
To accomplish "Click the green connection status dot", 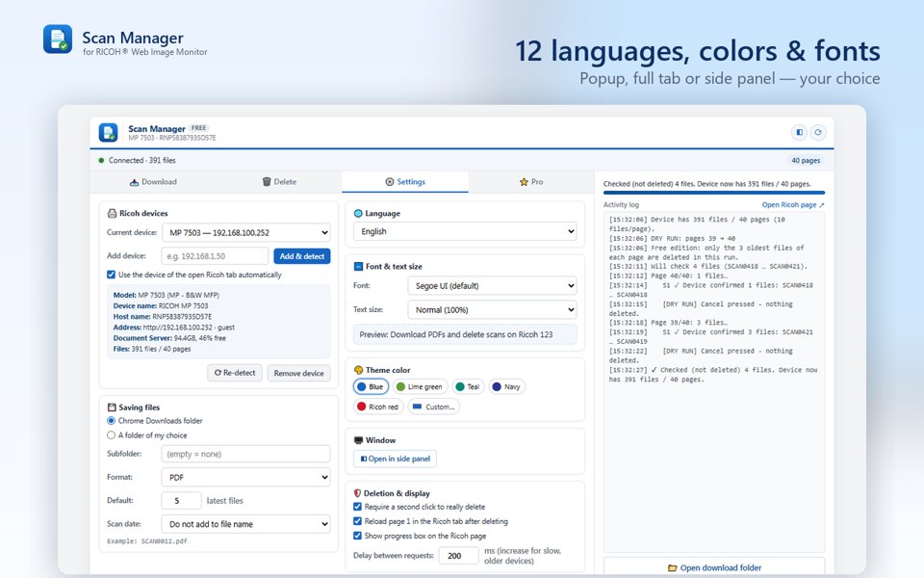I will coord(101,161).
